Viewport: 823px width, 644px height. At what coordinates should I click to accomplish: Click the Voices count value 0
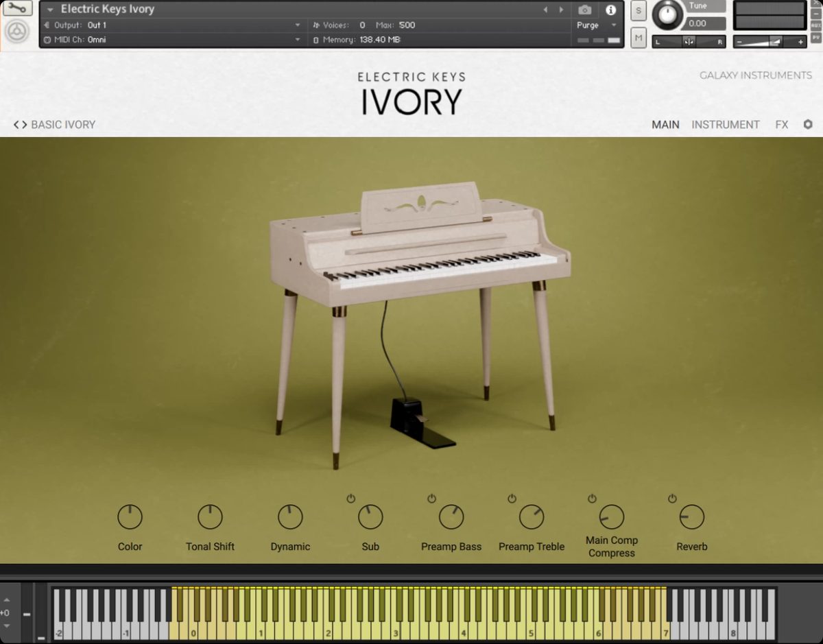coord(362,25)
